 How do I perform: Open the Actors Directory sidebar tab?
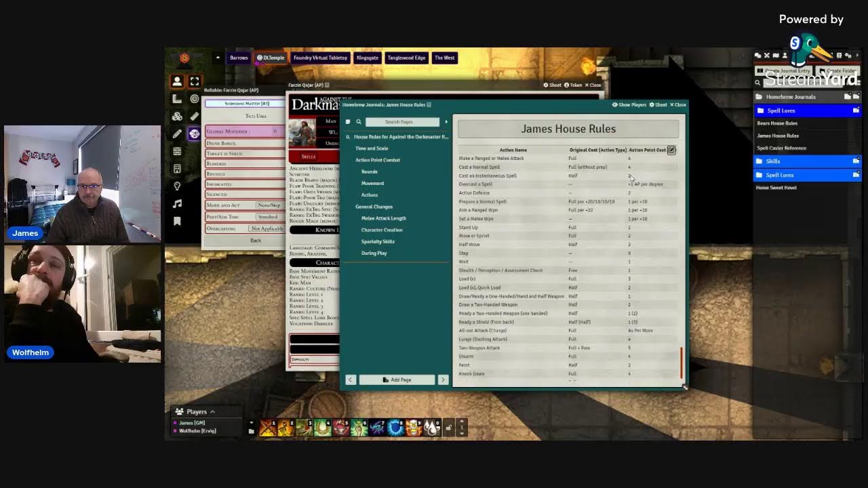pos(785,56)
